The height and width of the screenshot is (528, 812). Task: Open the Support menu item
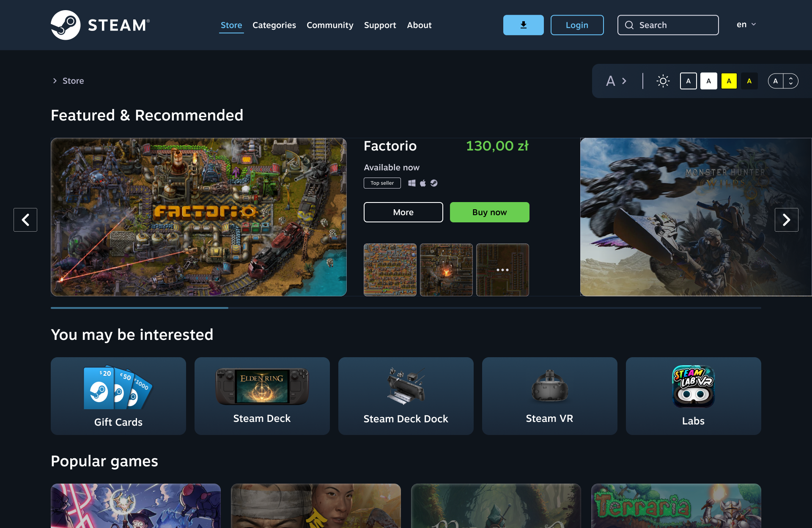(x=380, y=25)
